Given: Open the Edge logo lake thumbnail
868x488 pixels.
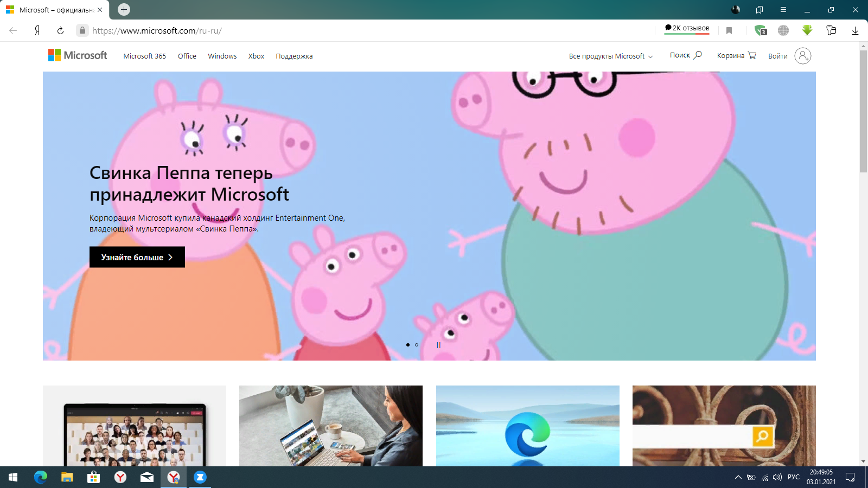Looking at the screenshot, I should [x=528, y=426].
